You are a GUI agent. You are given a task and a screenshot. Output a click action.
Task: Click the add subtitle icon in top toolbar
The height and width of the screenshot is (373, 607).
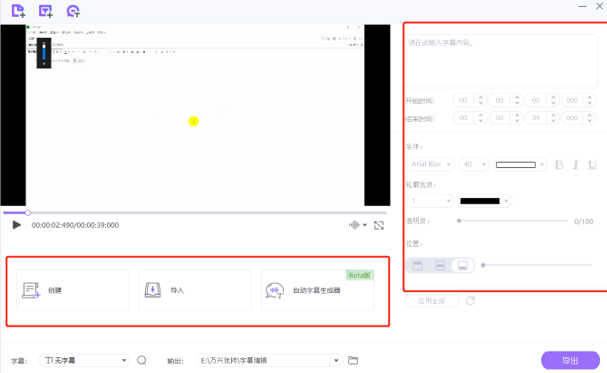tap(45, 11)
